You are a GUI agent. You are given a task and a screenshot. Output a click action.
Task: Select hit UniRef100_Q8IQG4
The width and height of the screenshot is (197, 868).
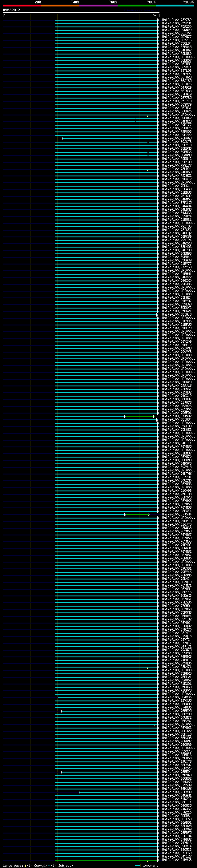(x=177, y=419)
